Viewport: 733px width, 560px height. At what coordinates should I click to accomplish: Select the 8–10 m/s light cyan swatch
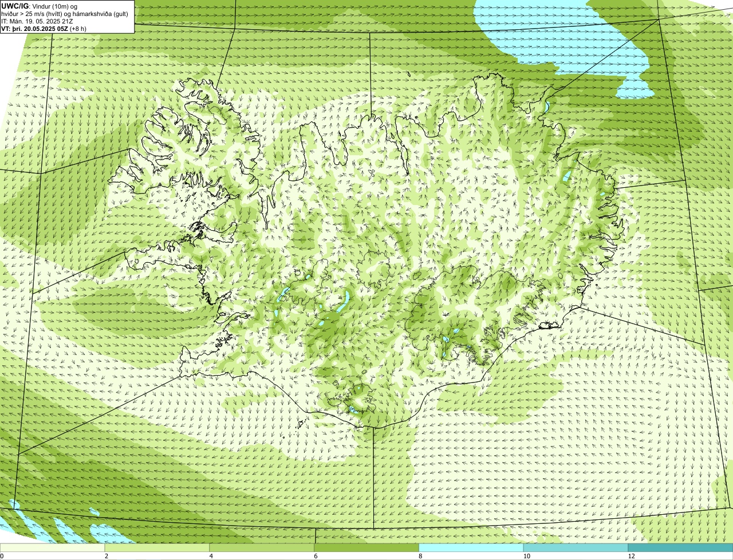472,547
